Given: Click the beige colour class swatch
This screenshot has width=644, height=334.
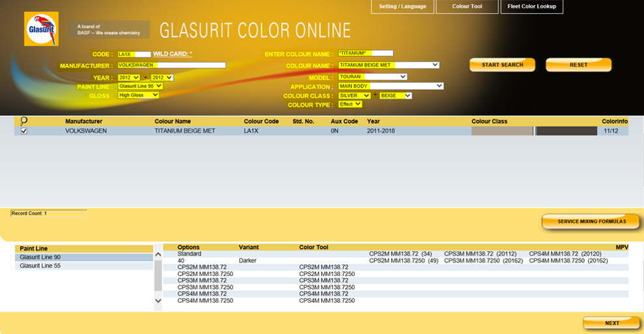Looking at the screenshot, I should 502,131.
